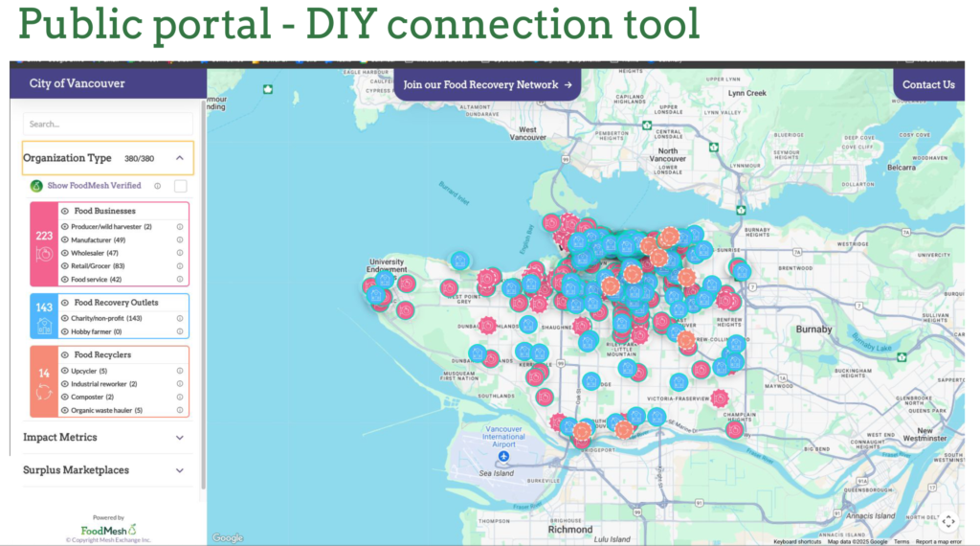980x546 pixels.
Task: Open info icon for Upcycler row
Action: point(179,371)
